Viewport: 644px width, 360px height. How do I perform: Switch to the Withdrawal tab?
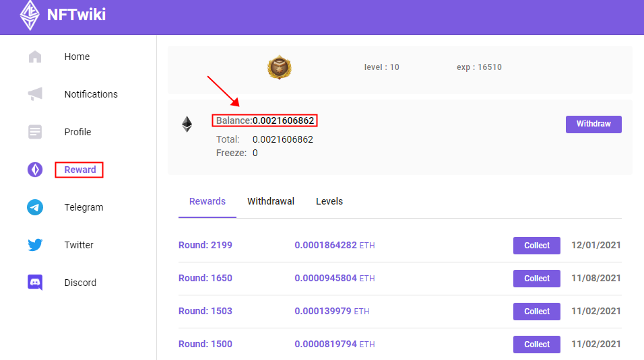tap(271, 202)
